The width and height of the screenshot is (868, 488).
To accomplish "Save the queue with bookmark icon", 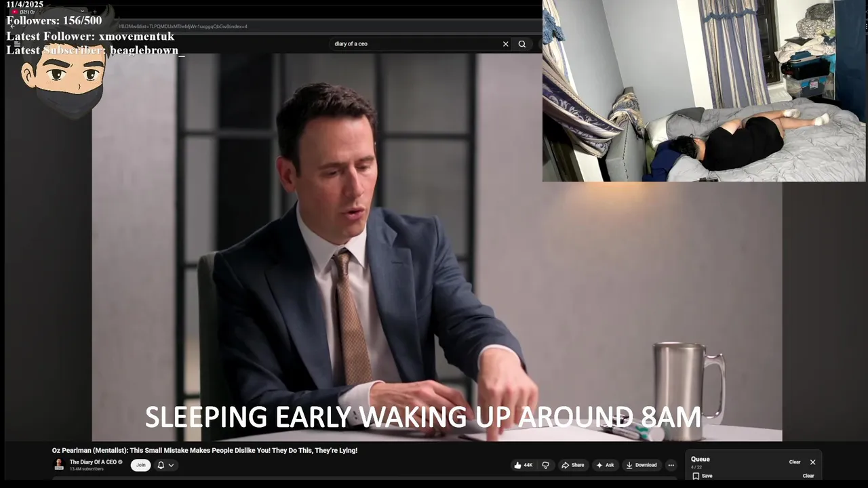I will coord(702,476).
